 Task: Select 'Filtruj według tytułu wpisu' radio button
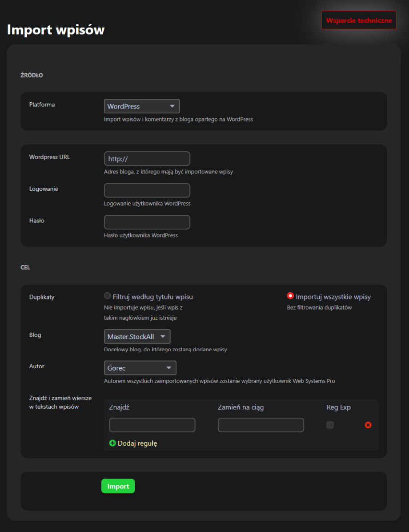coord(107,296)
